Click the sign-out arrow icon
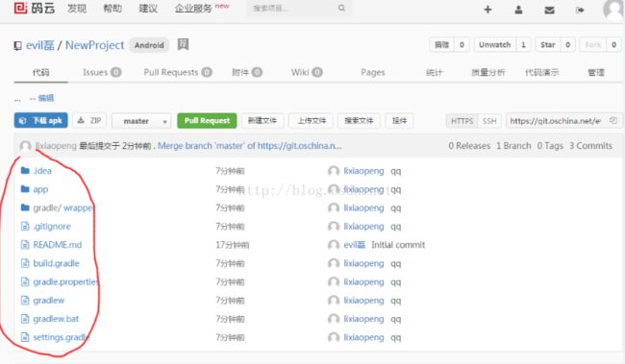 (x=580, y=10)
